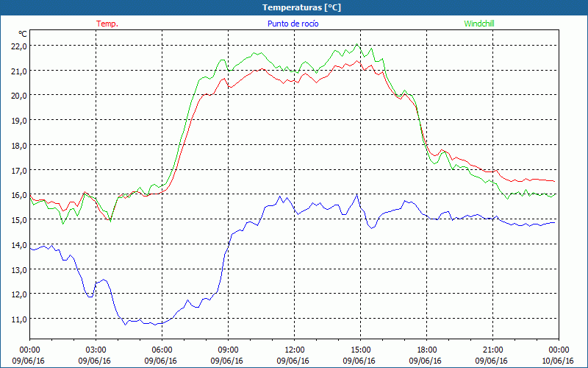Click the °C unit label on the y-axis
The height and width of the screenshot is (368, 588).
(23, 34)
